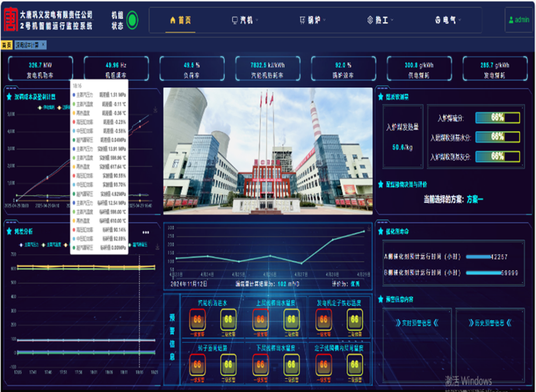Expand the 汽机 dropdown menu
The width and height of the screenshot is (536, 392).
(x=245, y=20)
